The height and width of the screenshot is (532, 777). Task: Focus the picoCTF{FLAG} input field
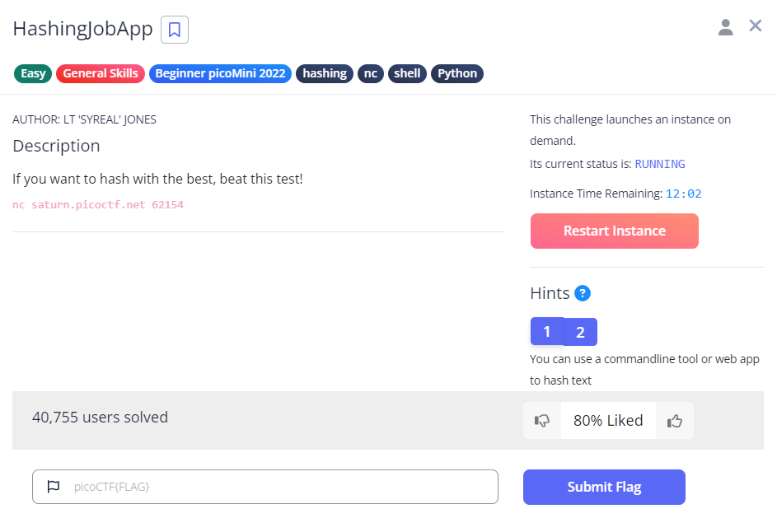click(280, 487)
